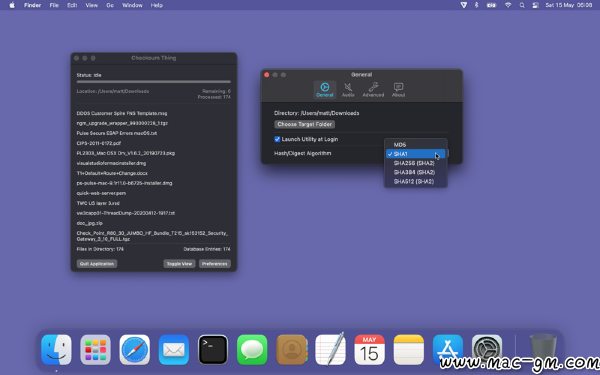Viewport: 600px width, 375px height.
Task: Open the Apple menu
Action: [12, 5]
